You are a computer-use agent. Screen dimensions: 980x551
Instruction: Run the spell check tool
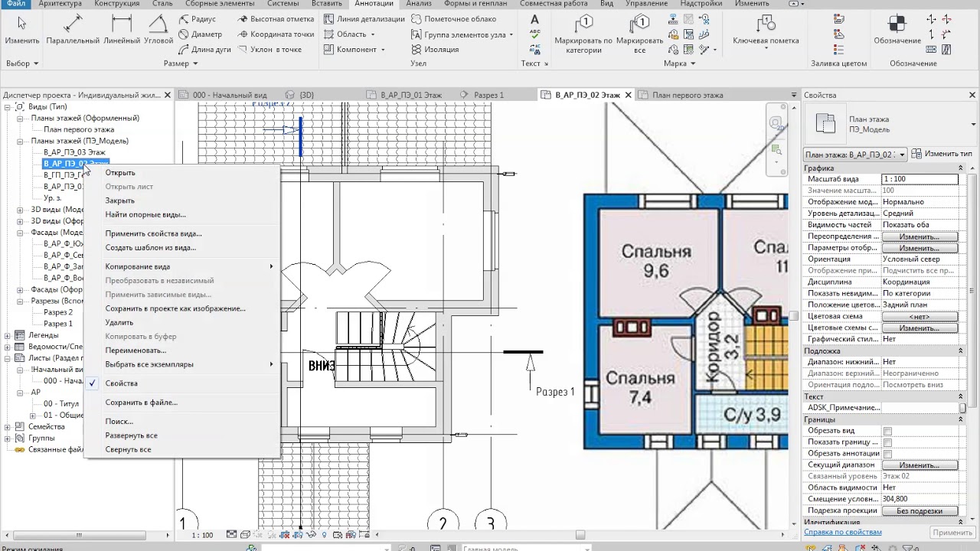point(534,34)
